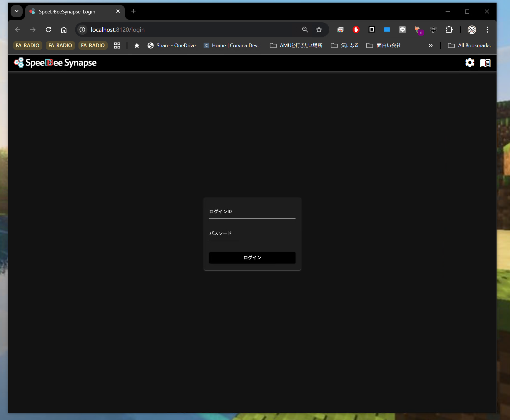The width and height of the screenshot is (510, 420).
Task: Open the Extensions puzzle icon
Action: click(449, 30)
